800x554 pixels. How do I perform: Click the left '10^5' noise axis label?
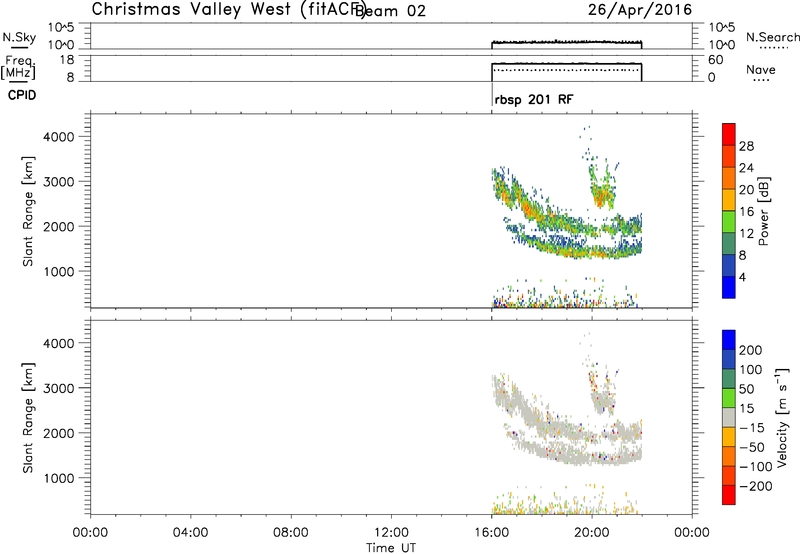61,28
